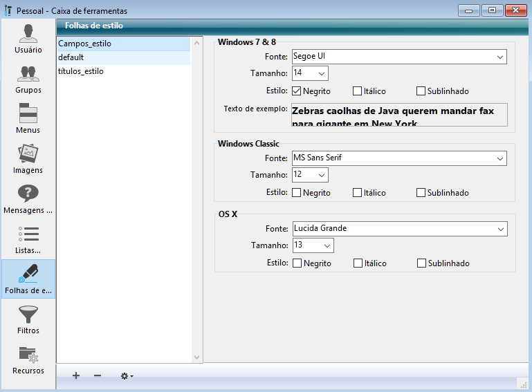This screenshot has width=532, height=392.
Task: Click the plus icon to add style
Action: pyautogui.click(x=76, y=375)
